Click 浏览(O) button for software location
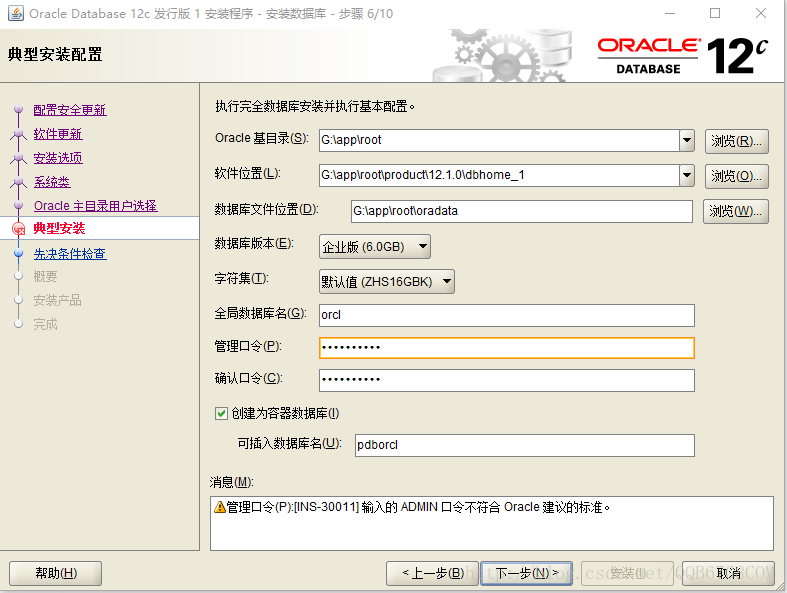The width and height of the screenshot is (787, 593). [x=736, y=176]
